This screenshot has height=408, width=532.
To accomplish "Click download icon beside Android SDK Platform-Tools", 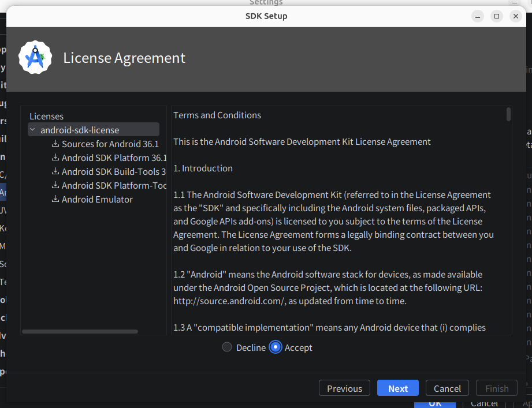I will pyautogui.click(x=55, y=185).
